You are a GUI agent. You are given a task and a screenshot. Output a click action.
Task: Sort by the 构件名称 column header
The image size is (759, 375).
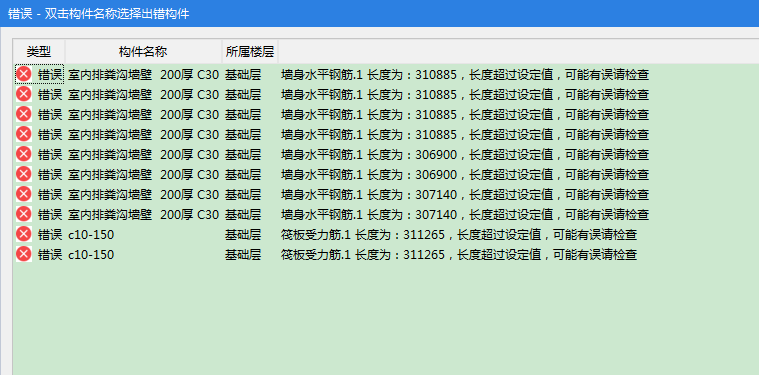(143, 51)
